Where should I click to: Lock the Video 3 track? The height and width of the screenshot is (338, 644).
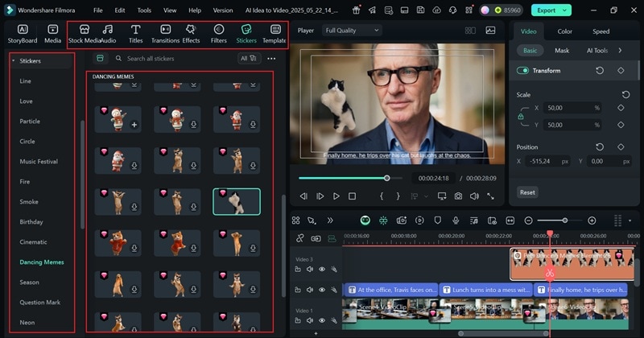(x=298, y=270)
